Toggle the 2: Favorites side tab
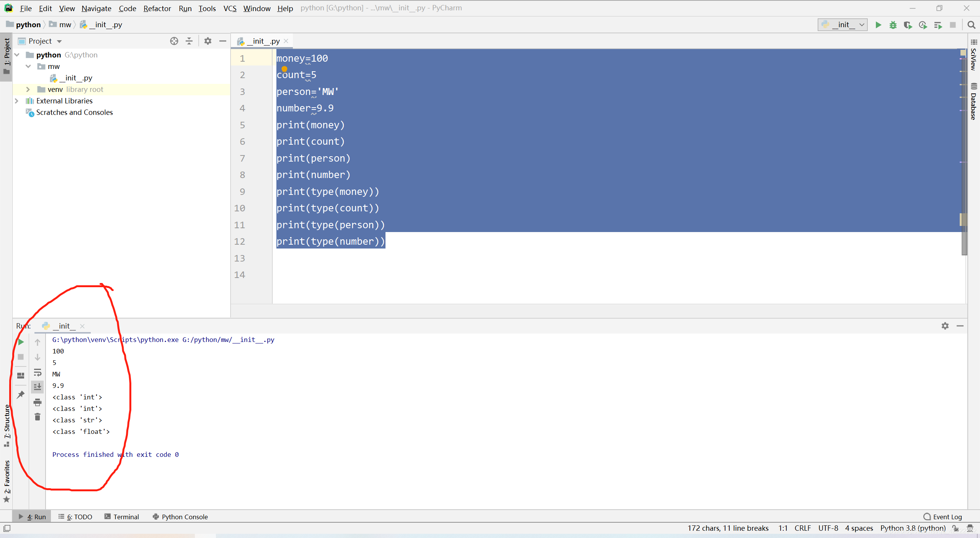Screen dimensions: 980x538 pos(7,481)
